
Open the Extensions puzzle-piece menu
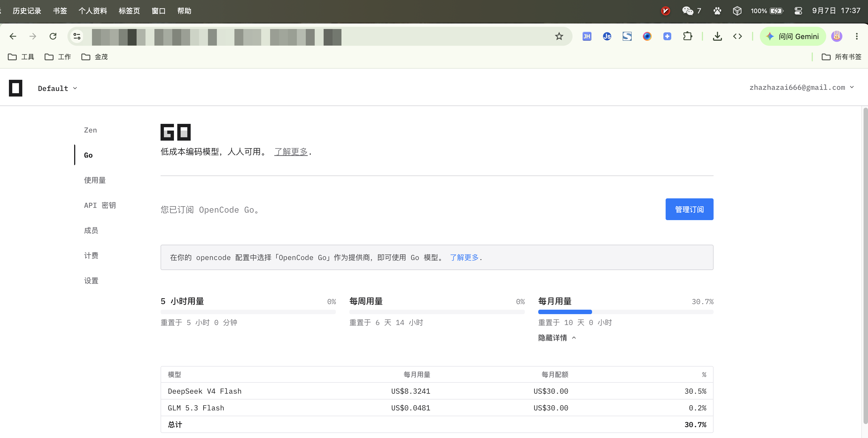click(687, 37)
